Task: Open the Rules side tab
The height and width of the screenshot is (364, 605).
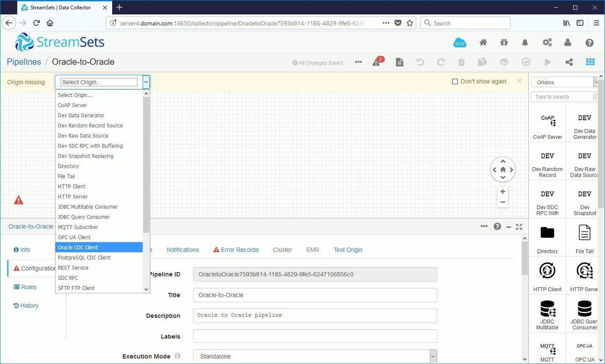Action: coord(25,287)
